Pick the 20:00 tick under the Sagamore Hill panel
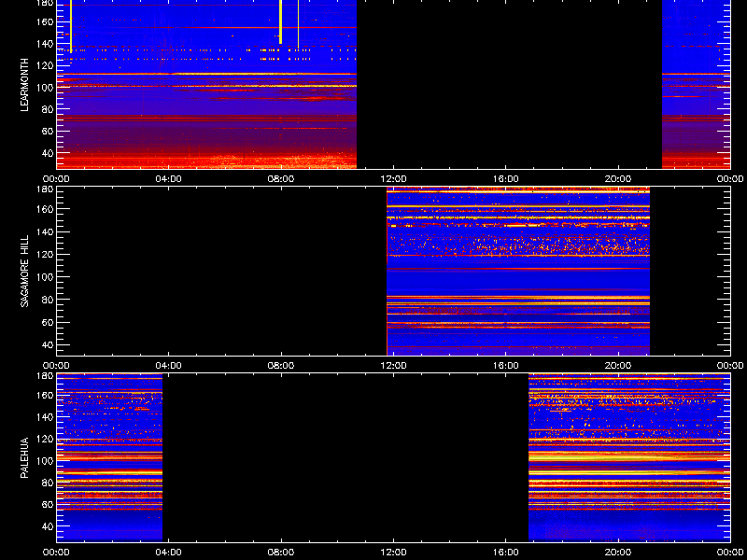Screen dimensions: 747x560 pyautogui.click(x=618, y=366)
